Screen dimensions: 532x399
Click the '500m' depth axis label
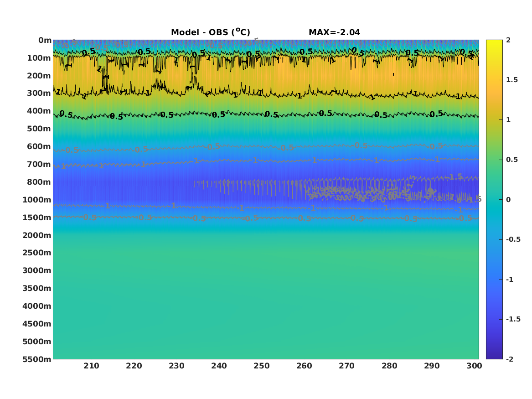coord(39,129)
